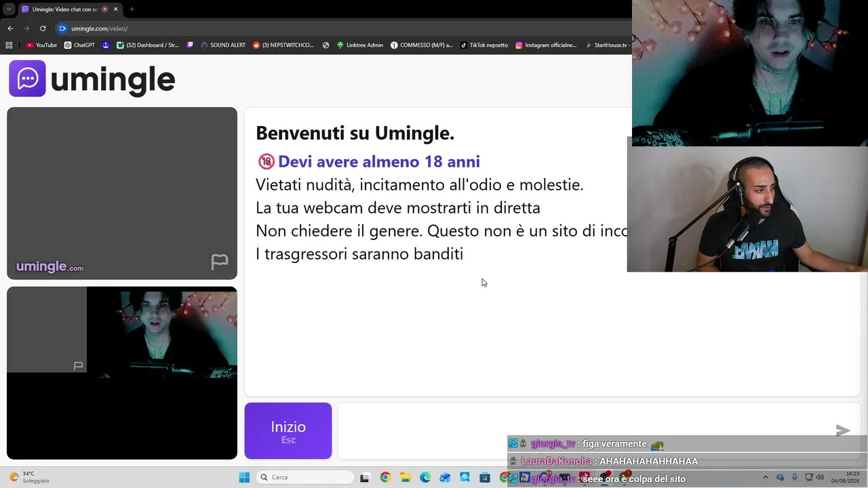Show hidden system tray icons
This screenshot has width=868, height=488.
click(x=766, y=477)
